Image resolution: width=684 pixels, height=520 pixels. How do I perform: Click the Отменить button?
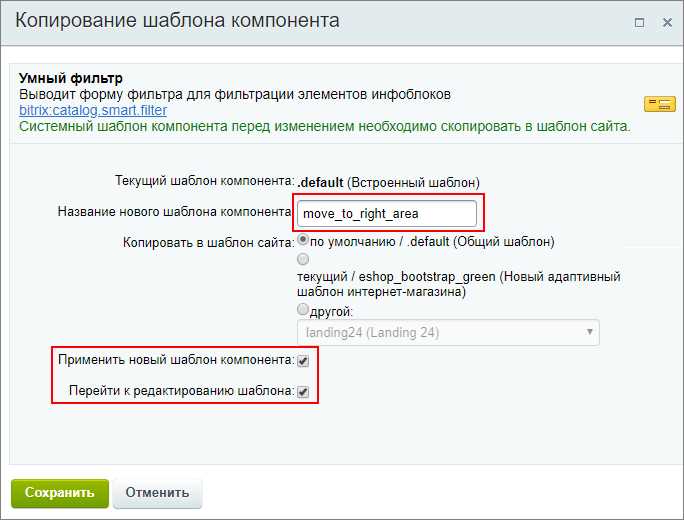(x=157, y=493)
